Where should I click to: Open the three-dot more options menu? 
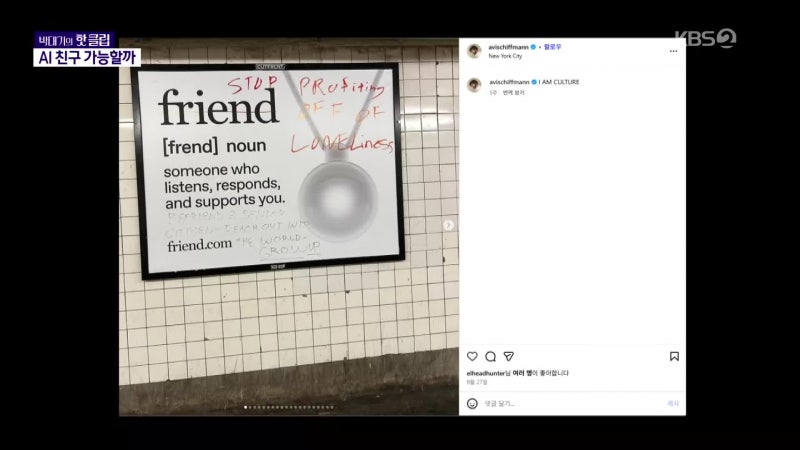pos(673,51)
